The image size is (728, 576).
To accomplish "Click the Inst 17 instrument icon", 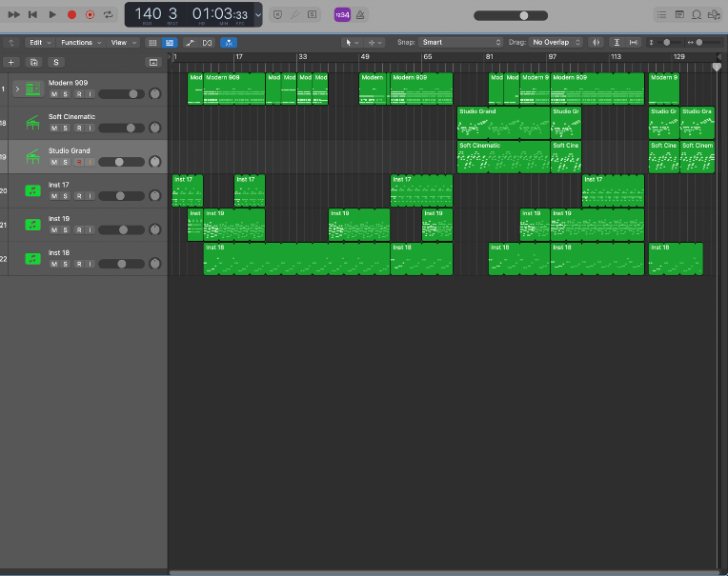I will coord(33,190).
